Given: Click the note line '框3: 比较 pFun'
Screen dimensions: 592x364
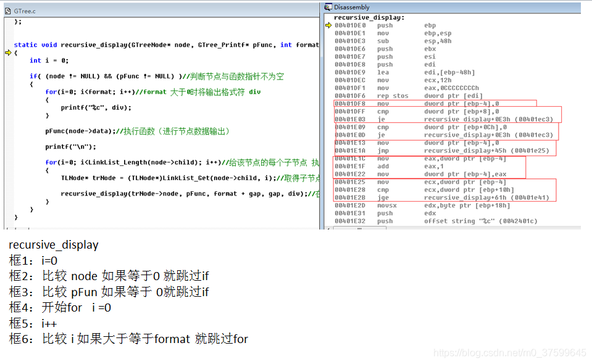Looking at the screenshot, I should [x=109, y=292].
